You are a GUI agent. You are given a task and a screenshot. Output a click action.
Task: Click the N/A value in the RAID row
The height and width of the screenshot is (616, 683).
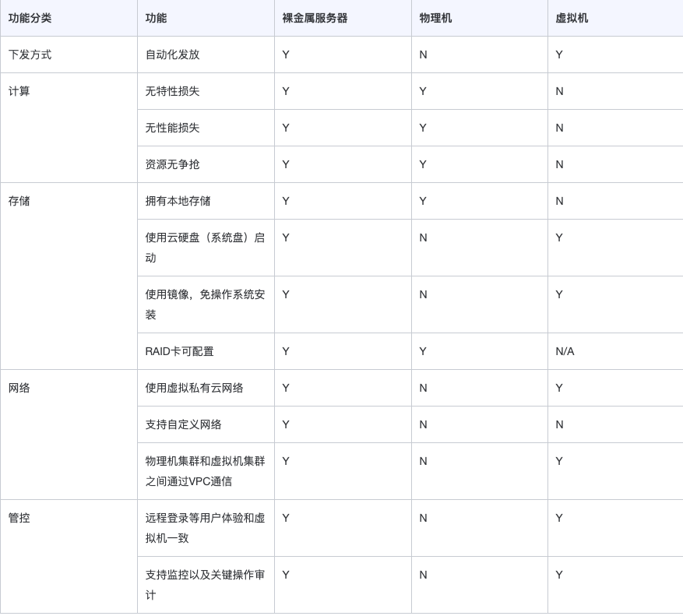click(565, 351)
